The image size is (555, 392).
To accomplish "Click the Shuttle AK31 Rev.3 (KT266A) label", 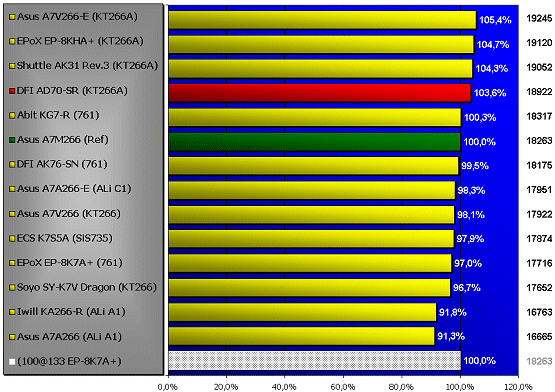I will click(x=87, y=66).
